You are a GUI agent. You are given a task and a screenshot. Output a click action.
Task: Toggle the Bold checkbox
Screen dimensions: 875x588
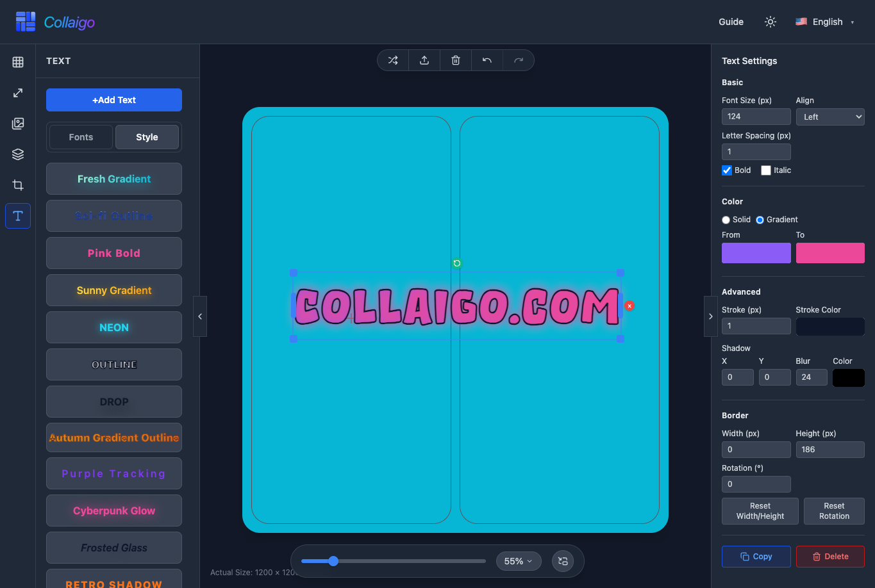click(727, 170)
